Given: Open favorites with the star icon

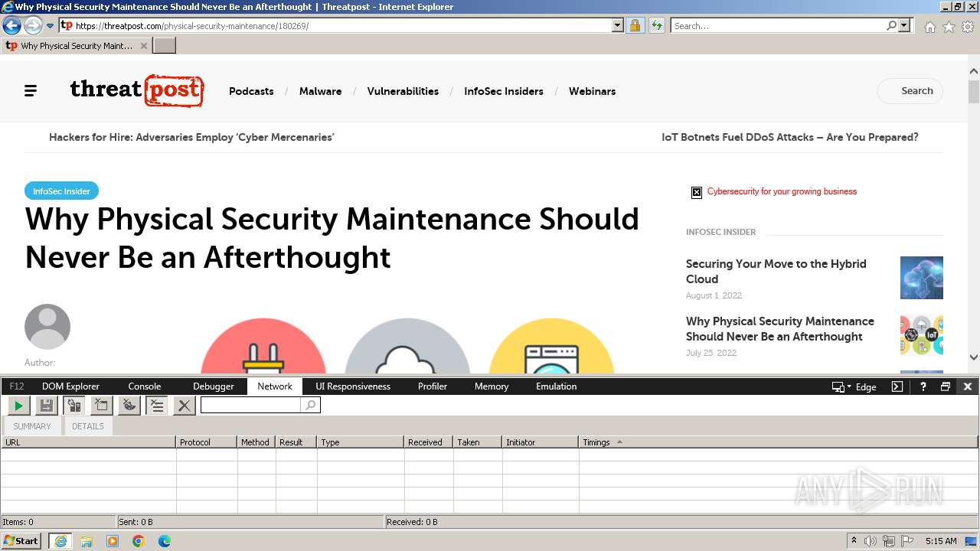Looking at the screenshot, I should tap(949, 27).
